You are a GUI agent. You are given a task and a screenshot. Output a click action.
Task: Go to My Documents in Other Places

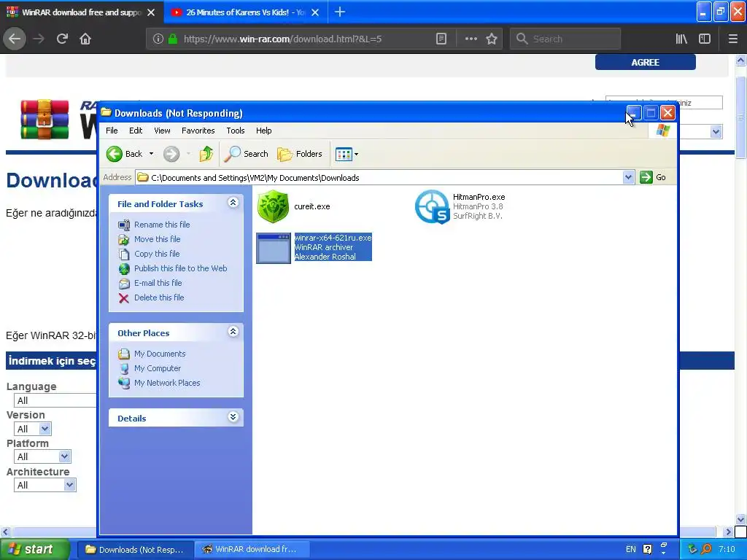(x=160, y=354)
